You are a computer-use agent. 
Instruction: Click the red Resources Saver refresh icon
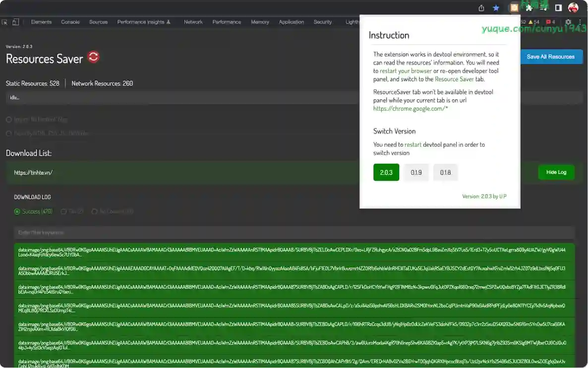click(x=93, y=57)
